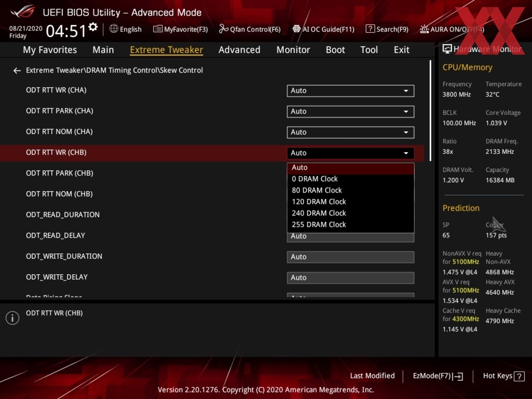Click the 08/21/2020 date
The height and width of the screenshot is (399, 532).
pos(26,28)
